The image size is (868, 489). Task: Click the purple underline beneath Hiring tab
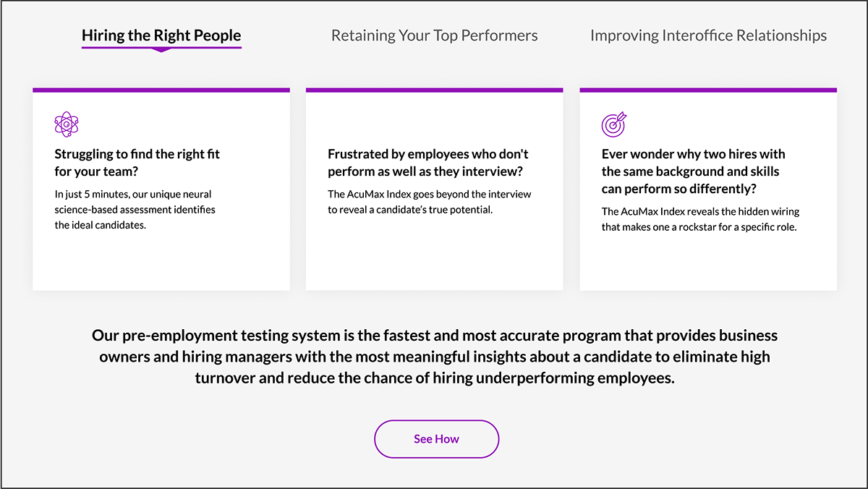tap(161, 47)
